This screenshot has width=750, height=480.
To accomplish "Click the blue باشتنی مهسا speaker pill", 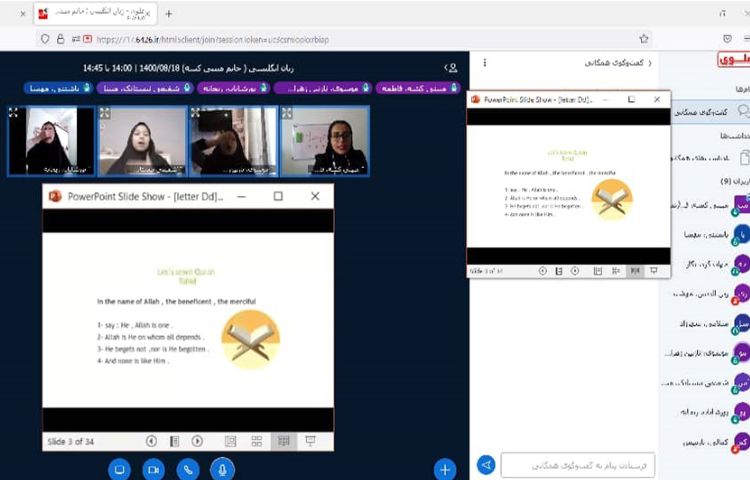I will (x=57, y=88).
